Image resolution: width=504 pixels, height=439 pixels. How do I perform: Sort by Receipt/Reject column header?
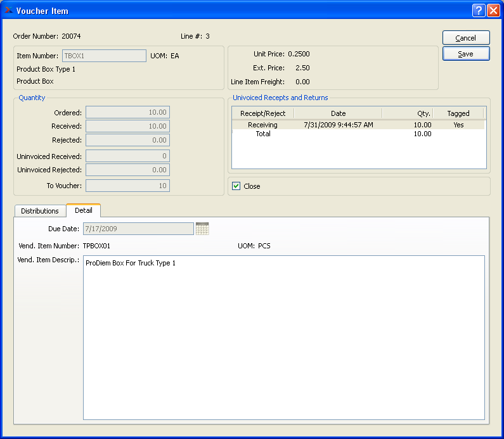coord(262,113)
